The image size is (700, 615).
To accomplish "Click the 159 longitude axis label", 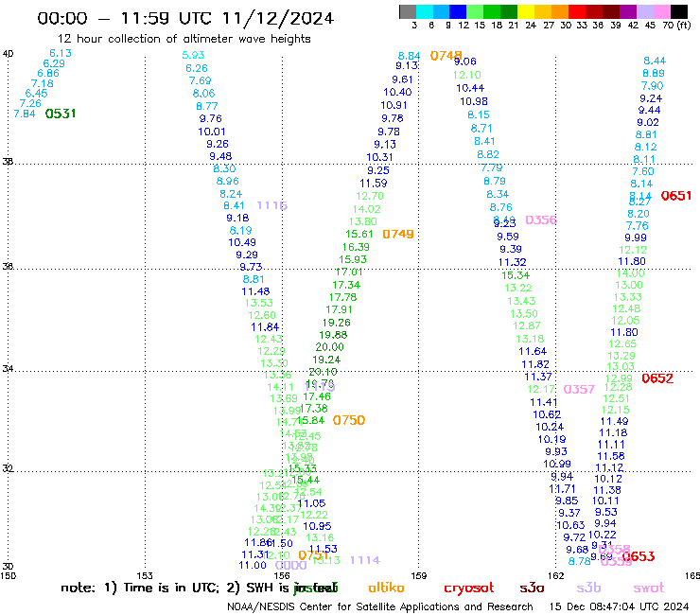I will pos(419,576).
